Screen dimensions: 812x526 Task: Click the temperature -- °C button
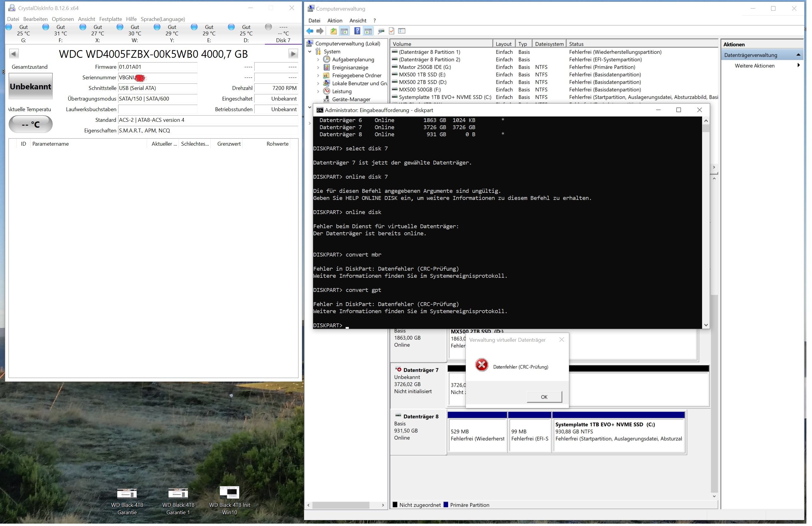click(x=30, y=124)
